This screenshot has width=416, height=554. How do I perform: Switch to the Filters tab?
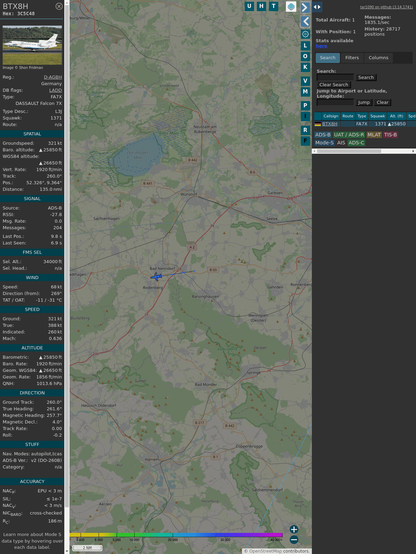pos(352,58)
